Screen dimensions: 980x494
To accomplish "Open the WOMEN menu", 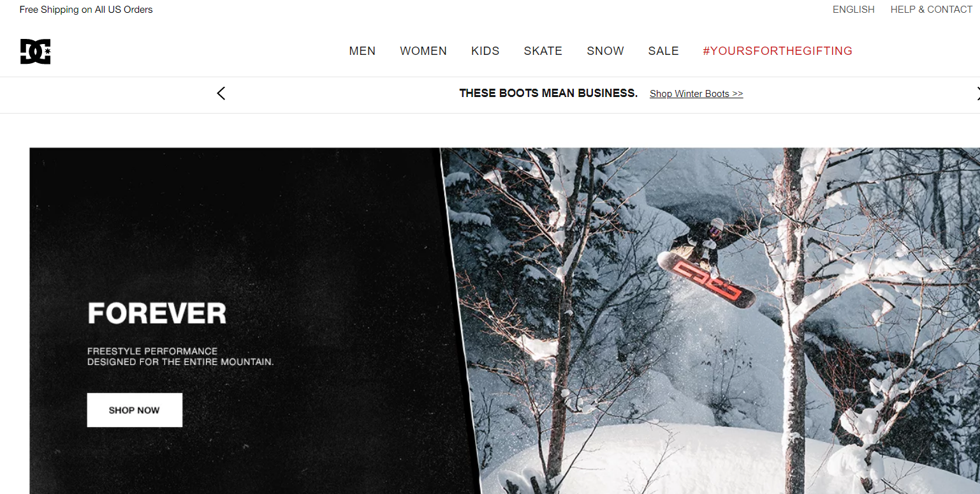I will [x=423, y=51].
